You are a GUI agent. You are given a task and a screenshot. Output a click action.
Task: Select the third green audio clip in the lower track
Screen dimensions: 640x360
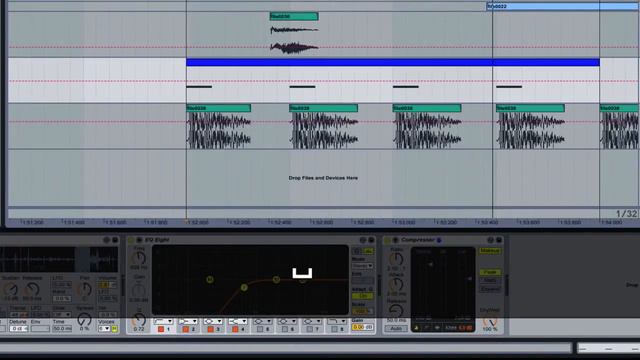pyautogui.click(x=427, y=108)
